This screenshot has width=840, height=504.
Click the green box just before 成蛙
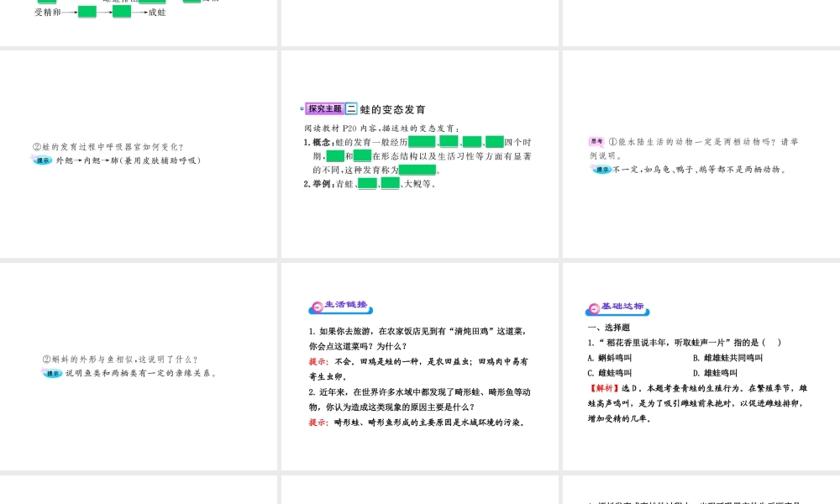pyautogui.click(x=122, y=12)
